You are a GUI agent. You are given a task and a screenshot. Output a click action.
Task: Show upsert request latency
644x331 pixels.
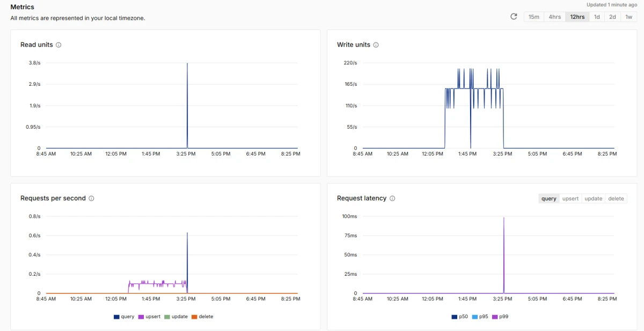coord(570,198)
